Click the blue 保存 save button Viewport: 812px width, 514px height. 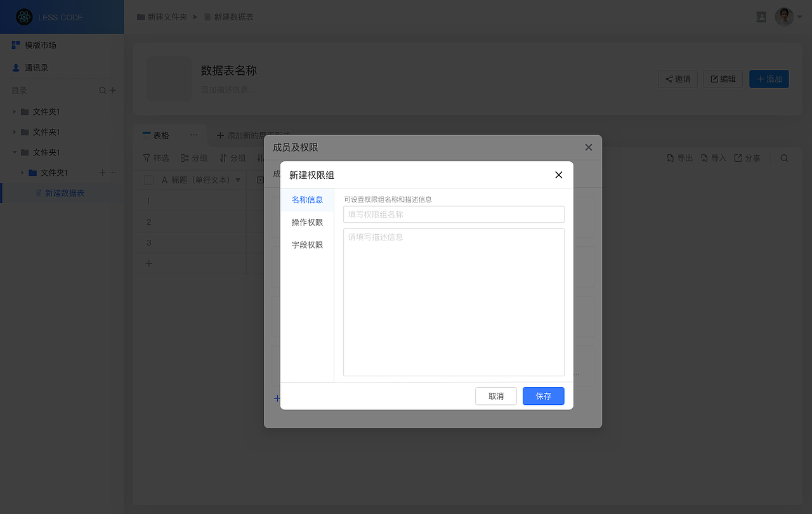click(543, 396)
